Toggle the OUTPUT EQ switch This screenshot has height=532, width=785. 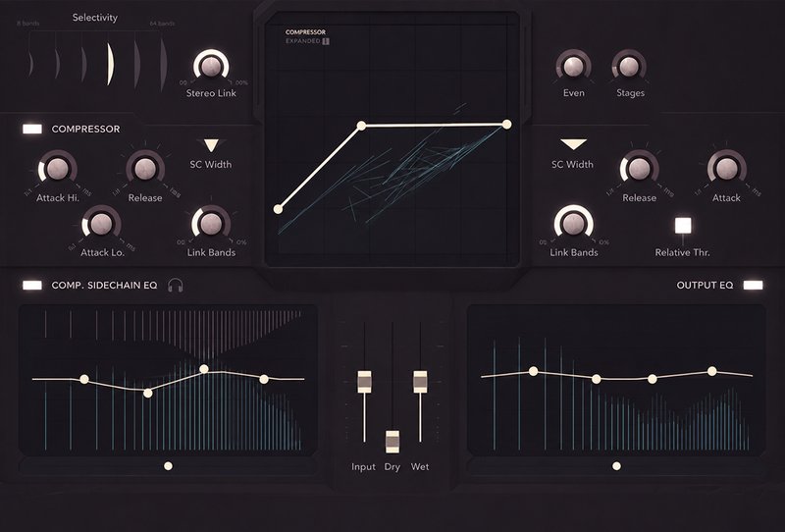click(753, 285)
